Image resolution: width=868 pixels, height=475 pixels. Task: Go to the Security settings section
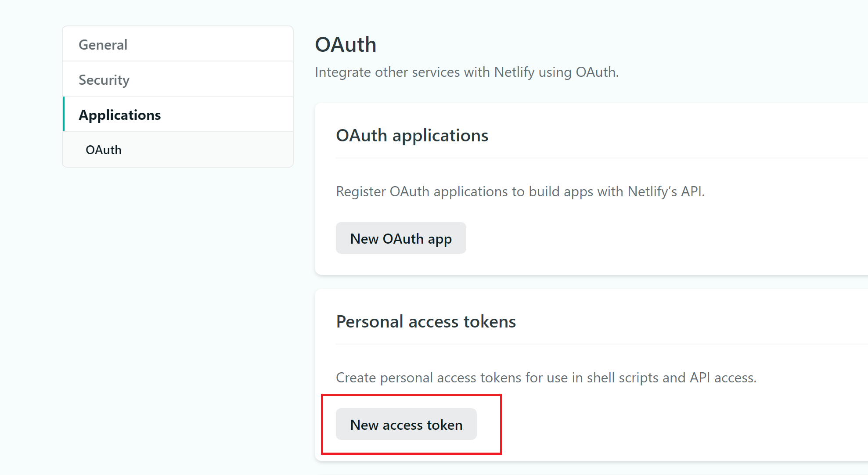click(104, 80)
